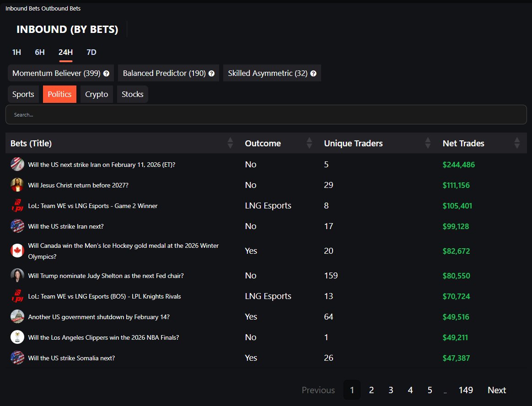Sort table by Bets (Title) column arrows
The image size is (532, 406).
point(231,143)
